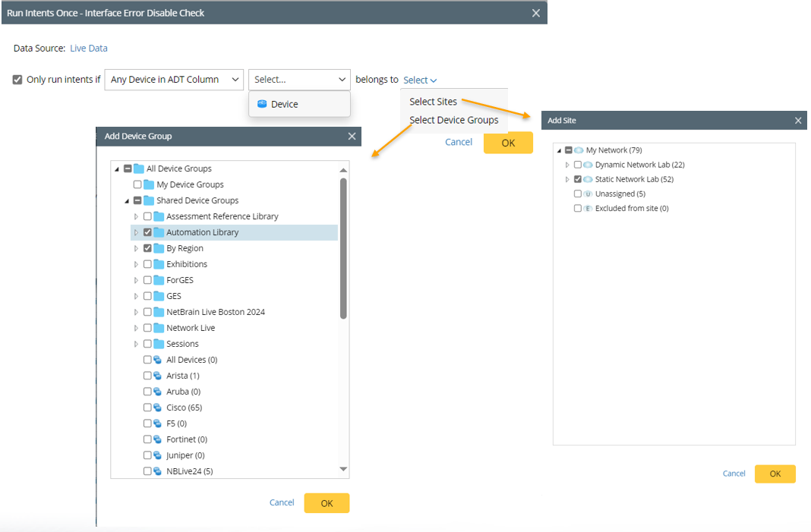
Task: Click the Device router icon in dropdown
Action: click(x=263, y=104)
